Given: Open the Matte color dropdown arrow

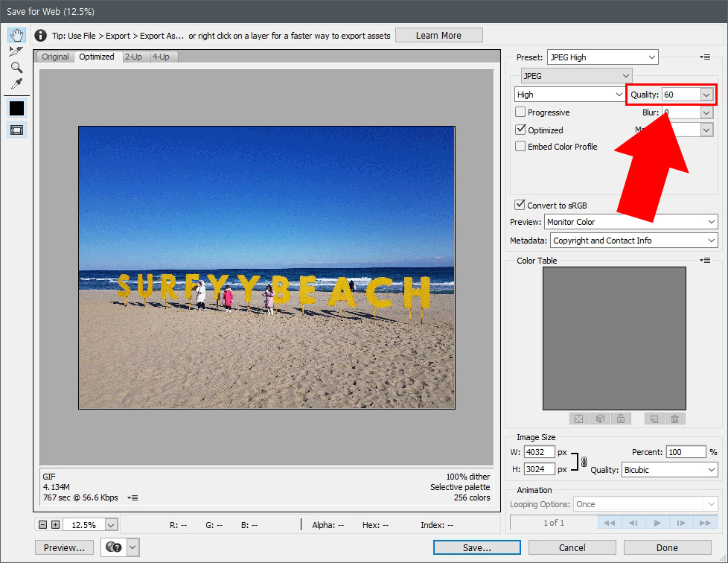Looking at the screenshot, I should click(x=706, y=130).
